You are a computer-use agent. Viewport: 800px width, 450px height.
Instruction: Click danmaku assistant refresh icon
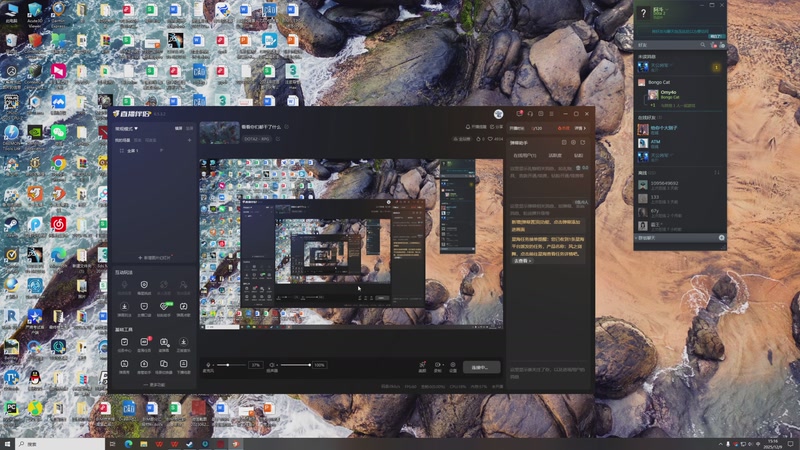coord(583,142)
